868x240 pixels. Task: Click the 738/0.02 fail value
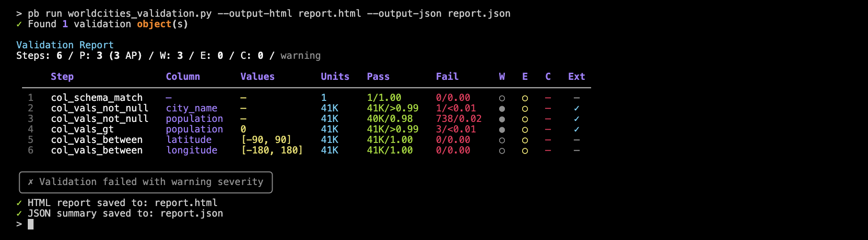458,119
